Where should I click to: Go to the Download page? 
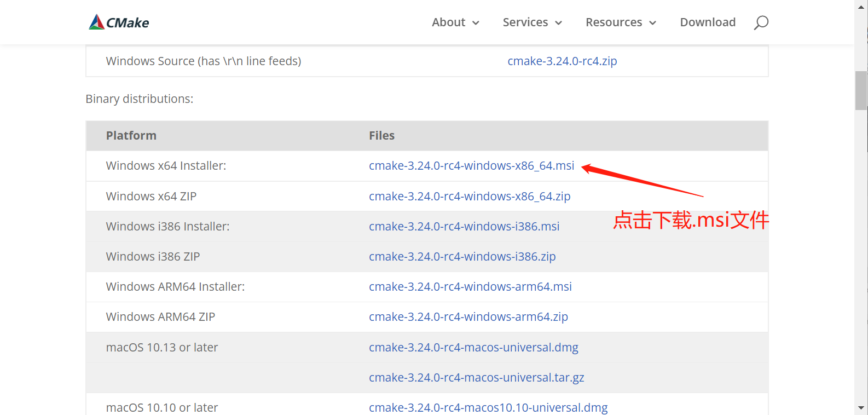pyautogui.click(x=708, y=22)
